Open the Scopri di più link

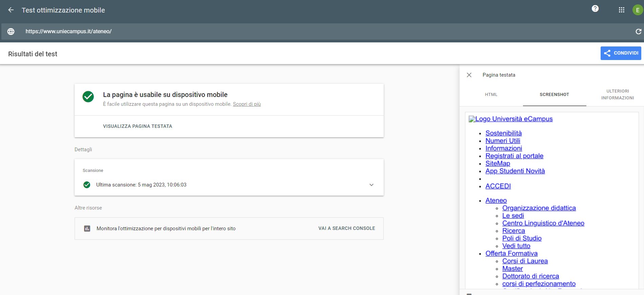click(x=247, y=104)
